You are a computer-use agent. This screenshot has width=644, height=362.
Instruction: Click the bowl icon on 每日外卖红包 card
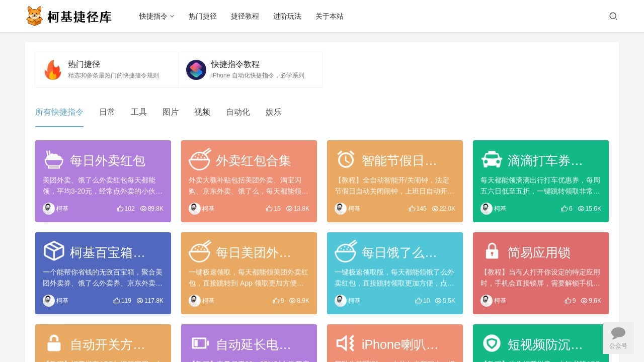pos(54,159)
